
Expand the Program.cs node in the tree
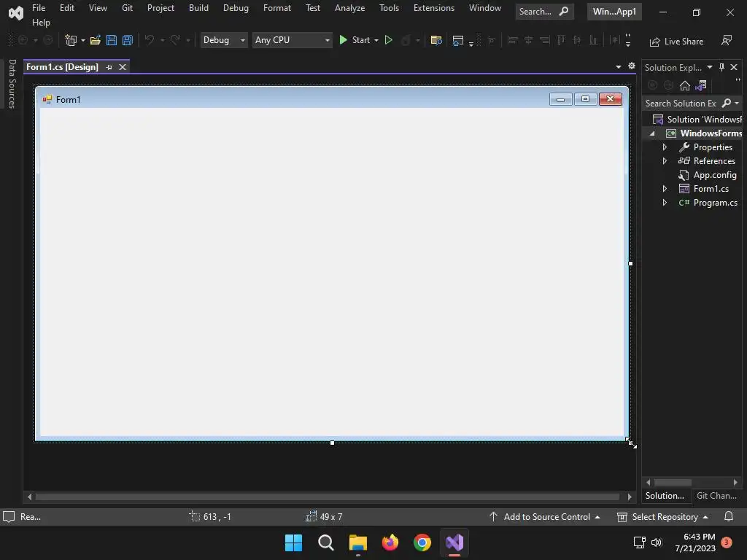pyautogui.click(x=665, y=203)
